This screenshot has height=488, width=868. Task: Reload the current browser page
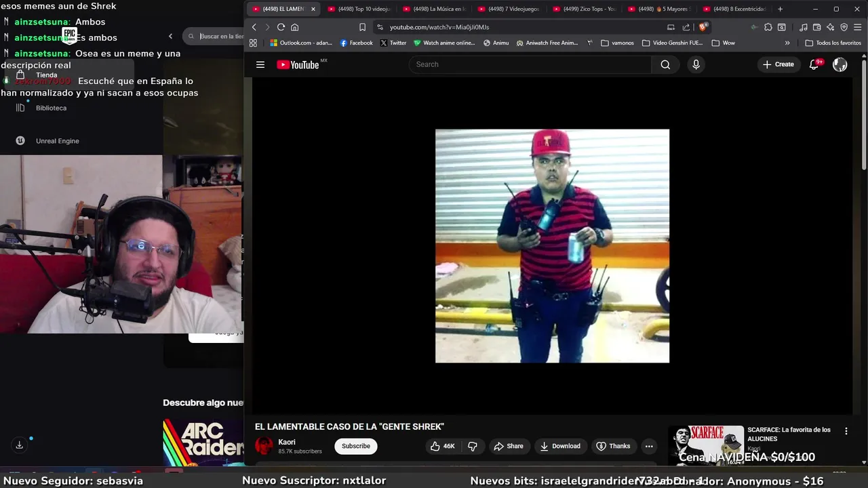click(x=281, y=27)
